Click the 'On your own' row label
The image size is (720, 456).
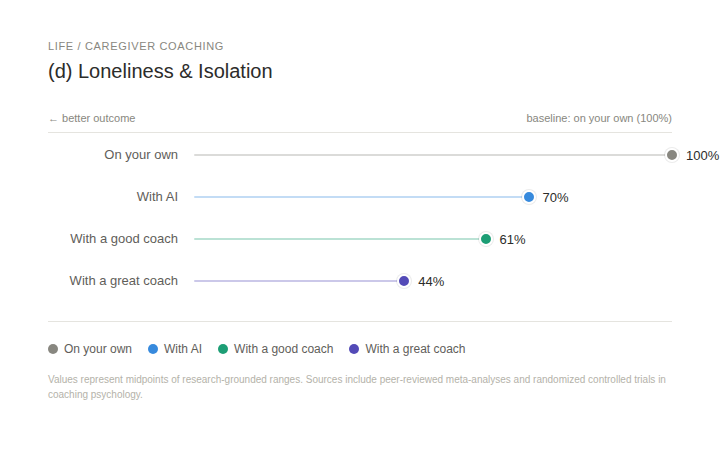point(141,155)
